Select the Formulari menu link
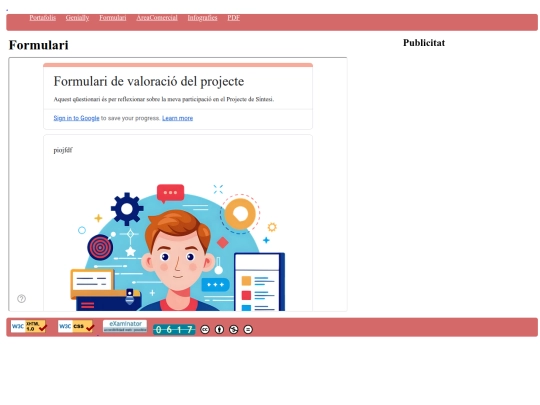 tap(113, 18)
